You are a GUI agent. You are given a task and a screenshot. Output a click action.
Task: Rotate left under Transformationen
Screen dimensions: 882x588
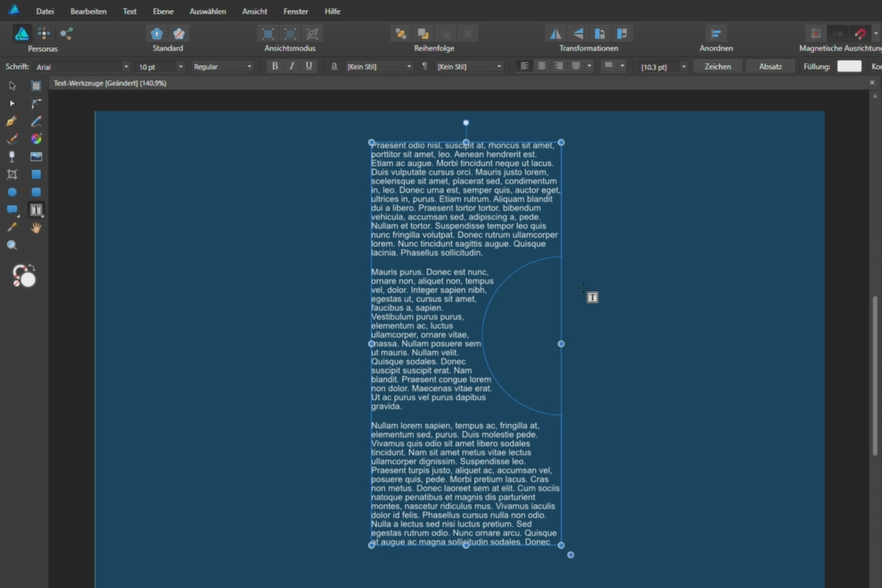(x=600, y=34)
